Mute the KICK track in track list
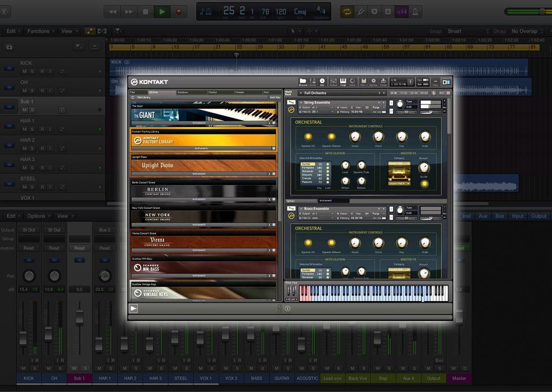Image resolution: width=552 pixels, height=392 pixels. coord(24,72)
